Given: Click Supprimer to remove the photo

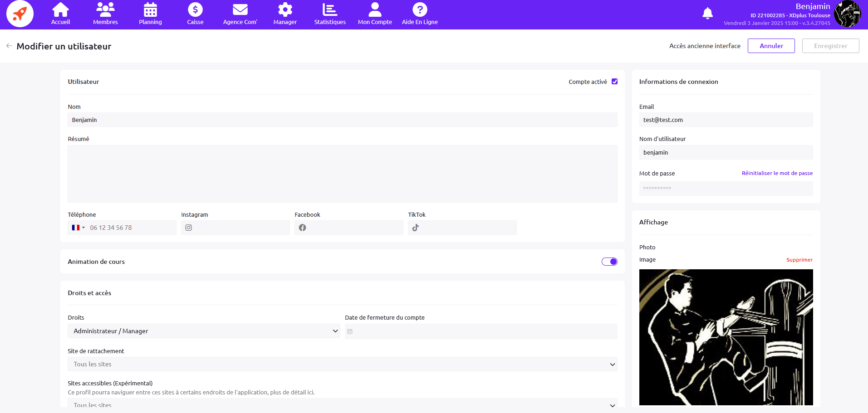Looking at the screenshot, I should [799, 260].
